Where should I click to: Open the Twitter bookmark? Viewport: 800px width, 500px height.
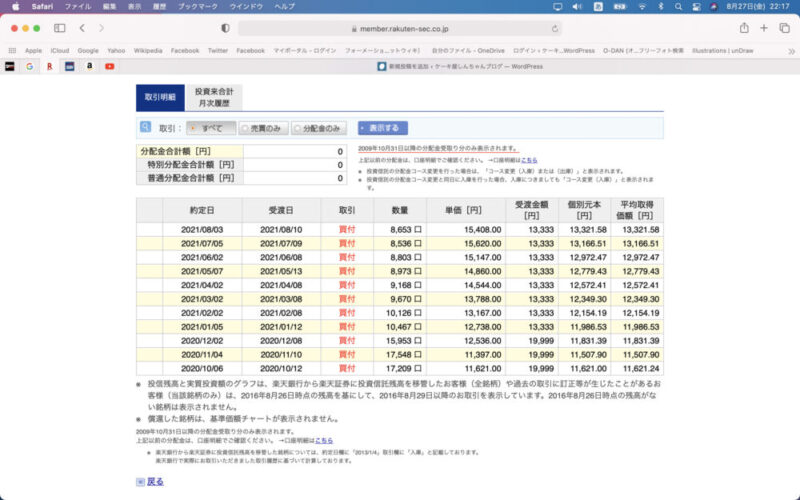(218, 51)
